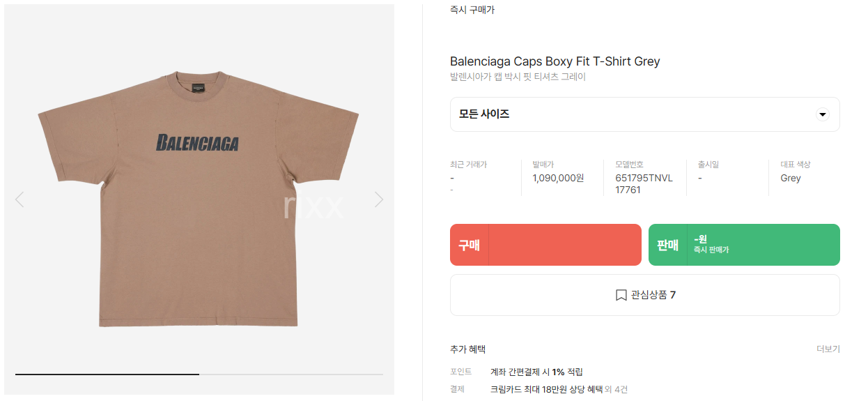Click the image carousel progress bar
The image size is (868, 401).
point(199,374)
